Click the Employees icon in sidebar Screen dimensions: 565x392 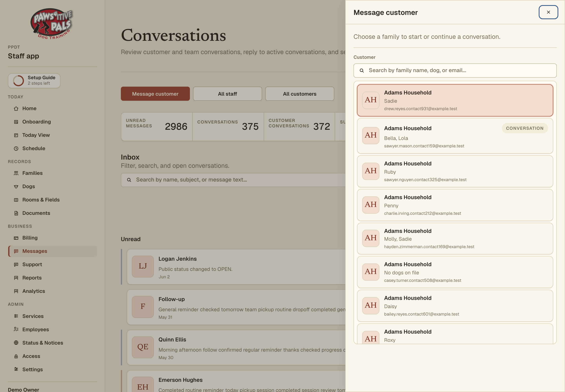point(16,329)
